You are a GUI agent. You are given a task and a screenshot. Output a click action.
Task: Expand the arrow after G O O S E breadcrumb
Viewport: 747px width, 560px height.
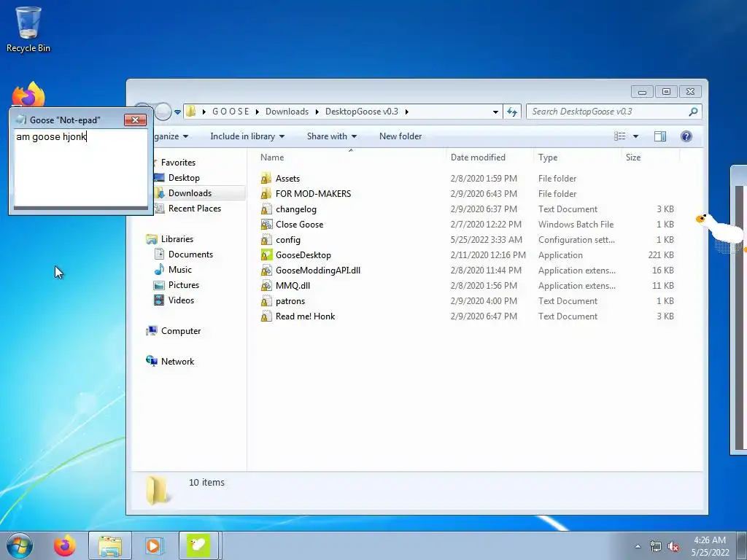click(x=258, y=112)
